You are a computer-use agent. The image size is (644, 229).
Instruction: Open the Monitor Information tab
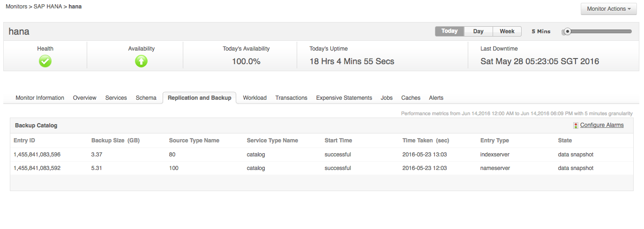pyautogui.click(x=40, y=98)
